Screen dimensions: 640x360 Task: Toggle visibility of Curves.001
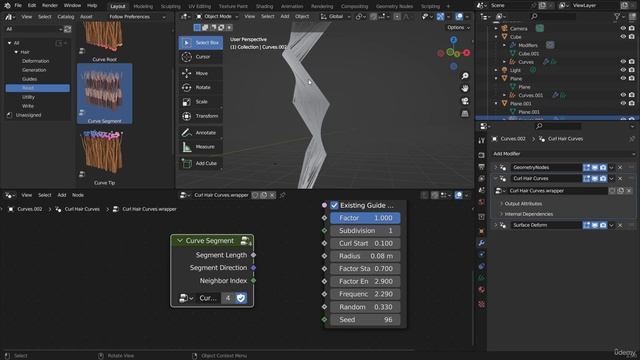pos(623,95)
